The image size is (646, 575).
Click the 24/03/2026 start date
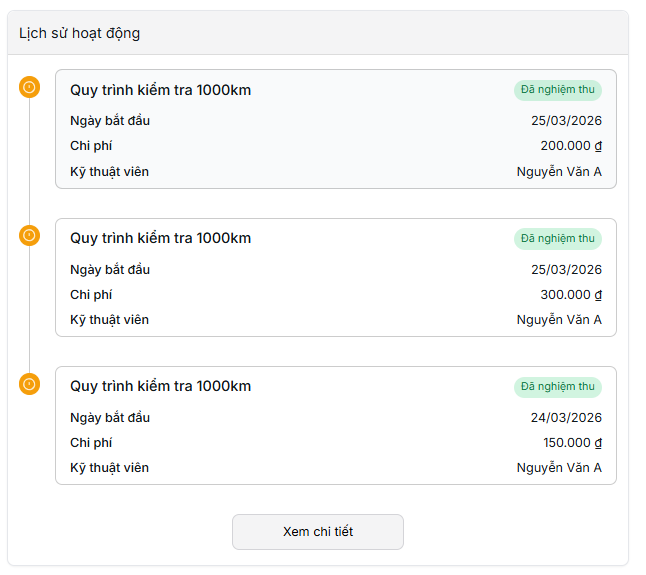(566, 418)
